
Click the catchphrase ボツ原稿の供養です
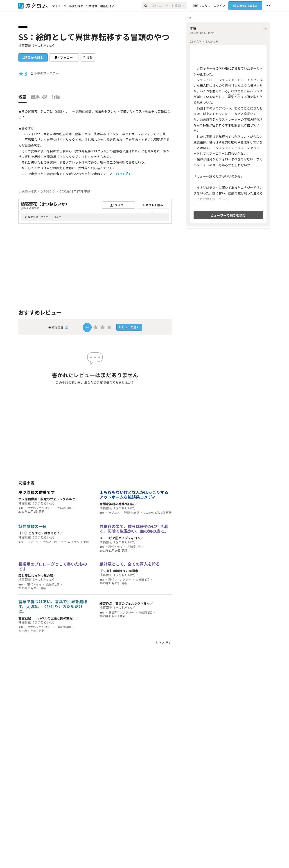point(36,493)
